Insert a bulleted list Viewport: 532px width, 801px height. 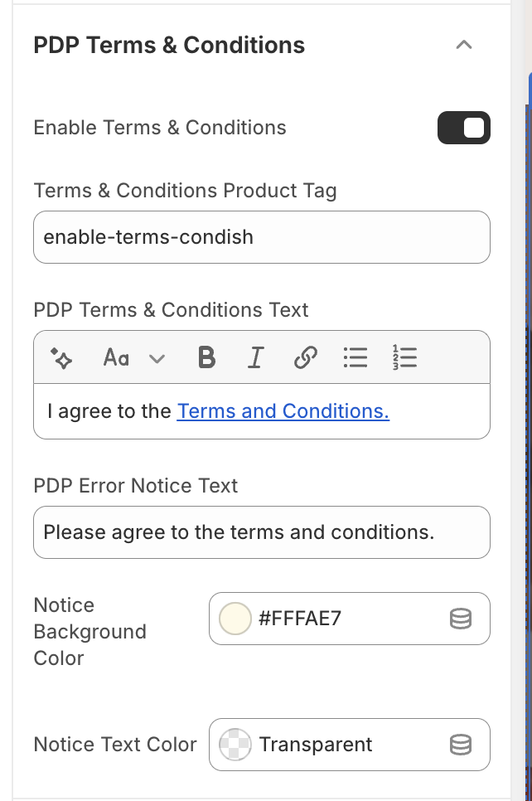[355, 358]
